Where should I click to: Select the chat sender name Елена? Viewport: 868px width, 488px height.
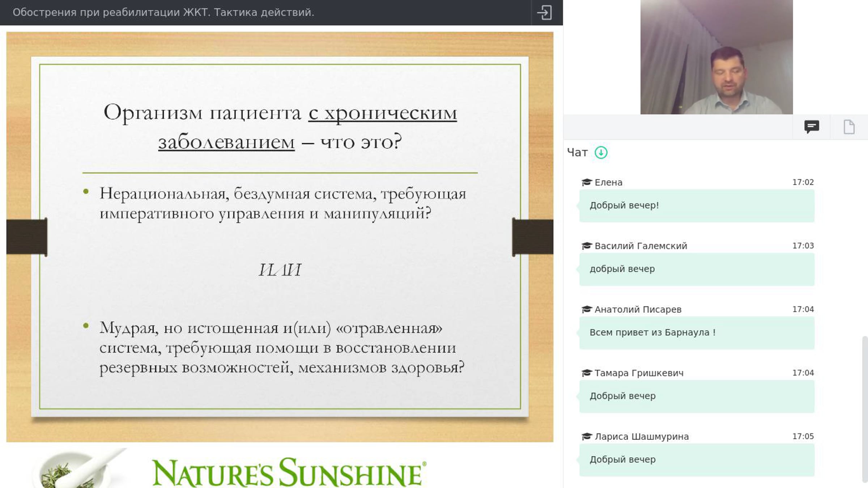tap(609, 182)
